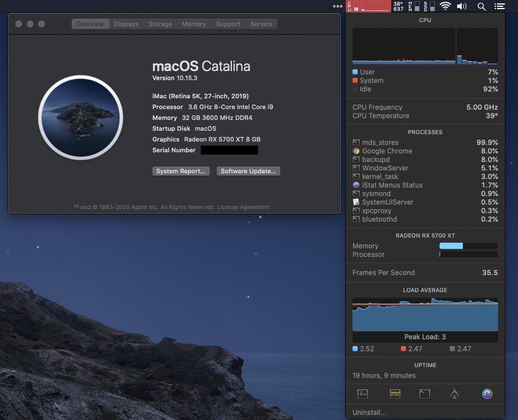This screenshot has width=518, height=420.
Task: Click the '19 hours, 9 minutes' uptime text
Action: (384, 376)
